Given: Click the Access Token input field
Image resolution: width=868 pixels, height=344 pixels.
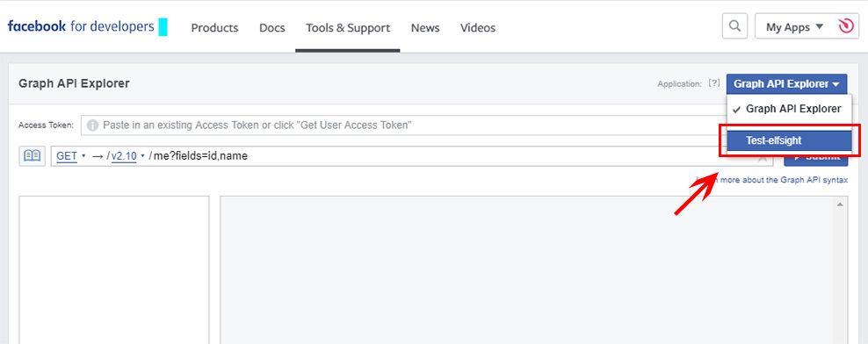Looking at the screenshot, I should (x=403, y=125).
